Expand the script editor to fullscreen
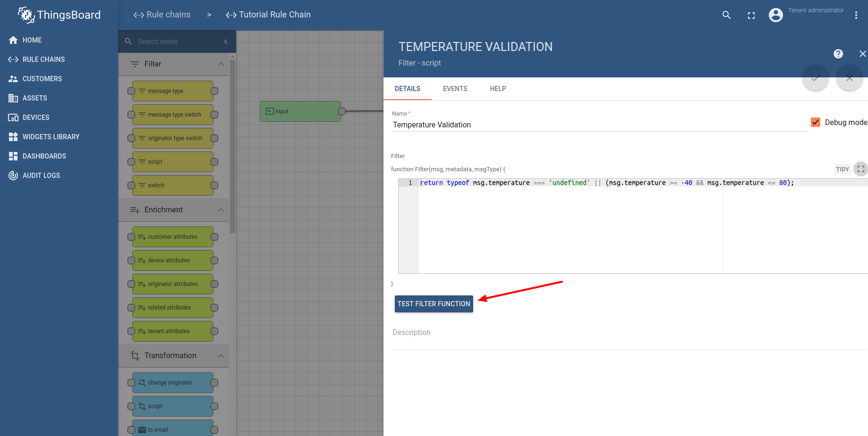The height and width of the screenshot is (436, 868). pyautogui.click(x=861, y=169)
